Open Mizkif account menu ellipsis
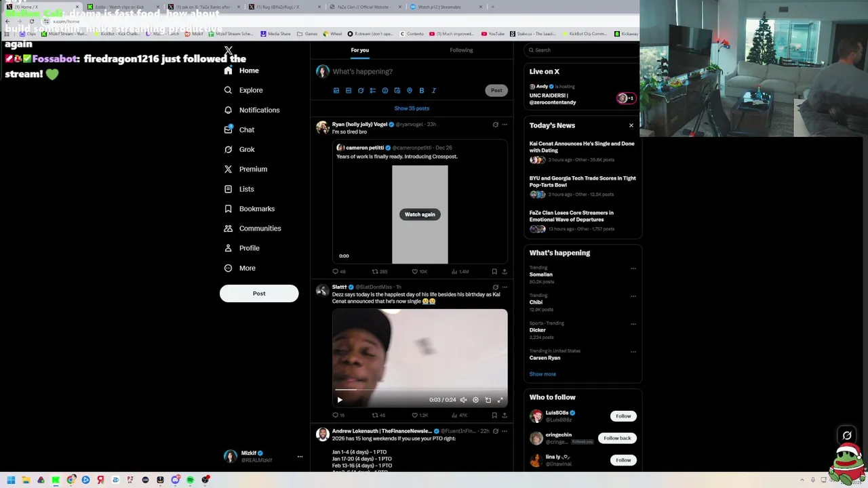The image size is (868, 488). click(x=300, y=457)
